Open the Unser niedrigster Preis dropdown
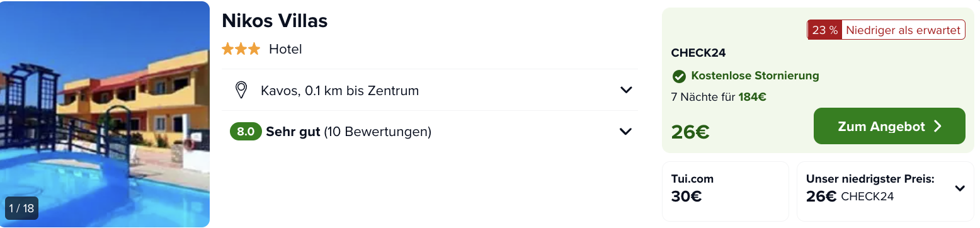980x228 pixels. [x=960, y=188]
